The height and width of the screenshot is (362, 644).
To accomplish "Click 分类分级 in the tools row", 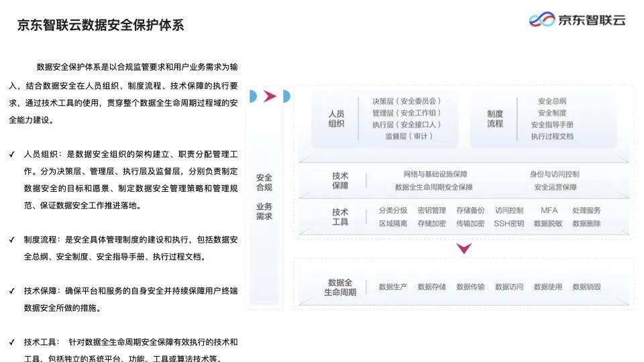I will click(x=393, y=210).
